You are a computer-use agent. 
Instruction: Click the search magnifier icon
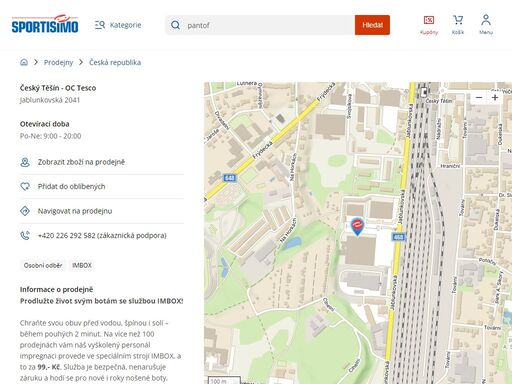pos(175,25)
